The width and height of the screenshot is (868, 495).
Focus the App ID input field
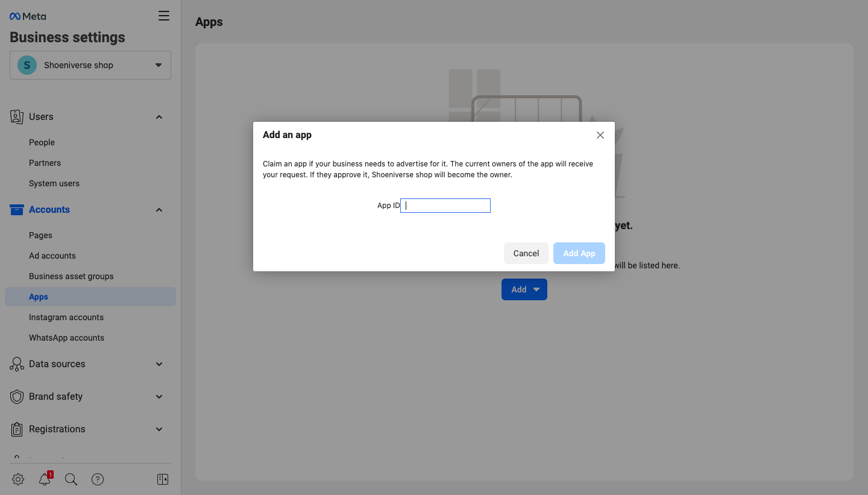[x=445, y=206]
